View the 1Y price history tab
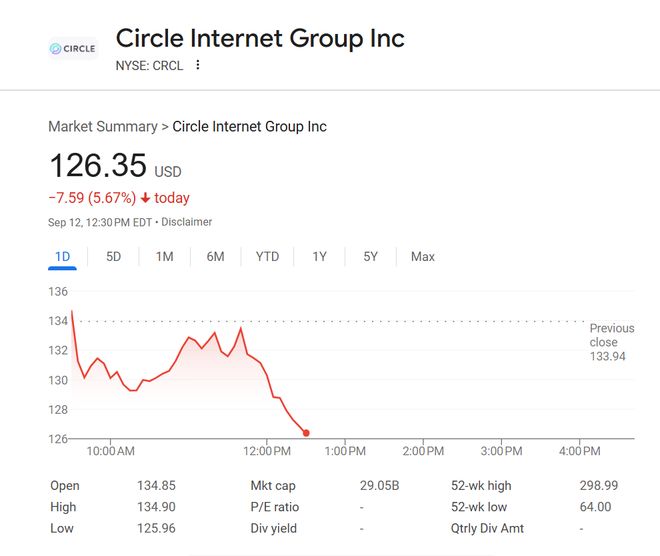 point(319,257)
